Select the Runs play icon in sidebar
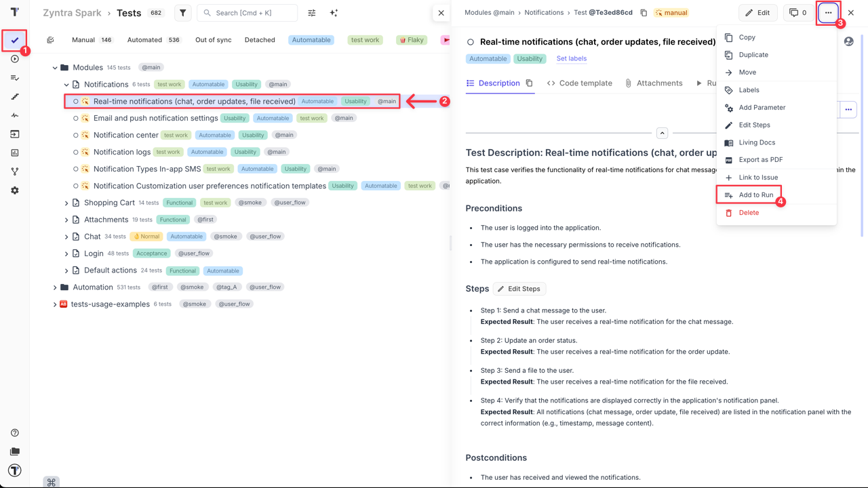Image resolution: width=868 pixels, height=488 pixels. [15, 58]
